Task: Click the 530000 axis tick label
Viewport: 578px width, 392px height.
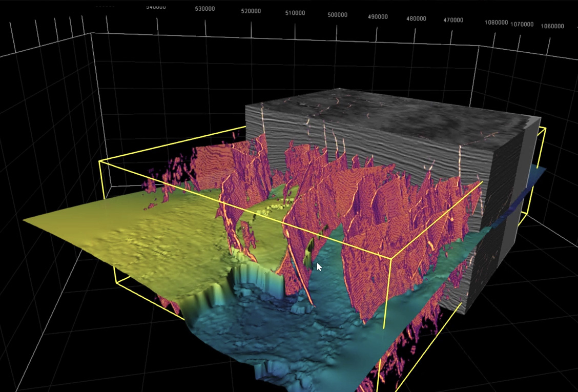Action: (204, 9)
